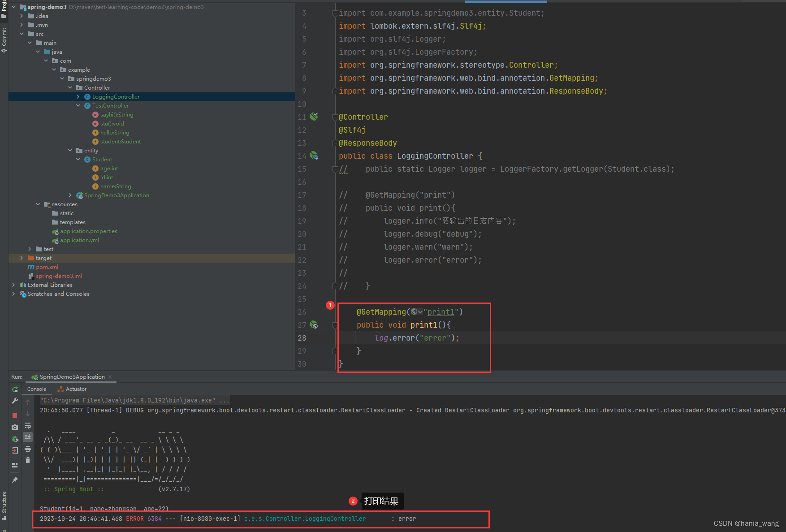Select the templates folder
Screen dimensions: 786x532
pos(72,222)
